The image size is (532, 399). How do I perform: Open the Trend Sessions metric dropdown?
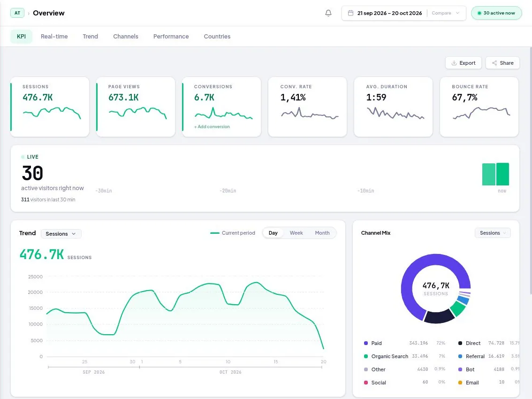(x=61, y=234)
